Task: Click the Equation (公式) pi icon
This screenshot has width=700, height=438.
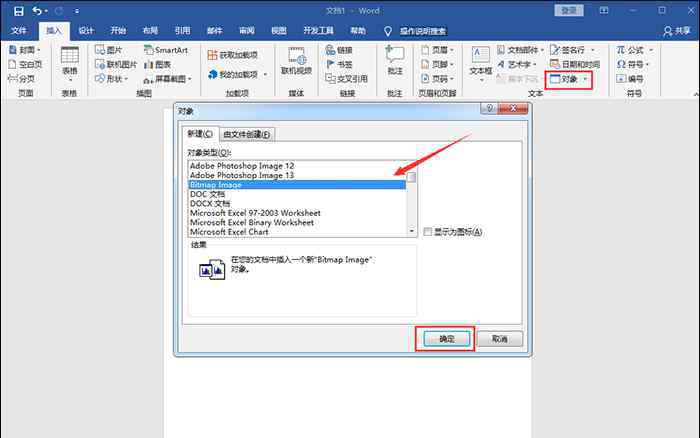Action: (621, 50)
